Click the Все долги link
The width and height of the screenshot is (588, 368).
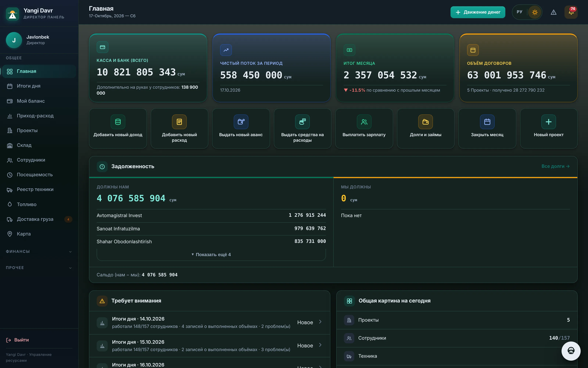555,166
